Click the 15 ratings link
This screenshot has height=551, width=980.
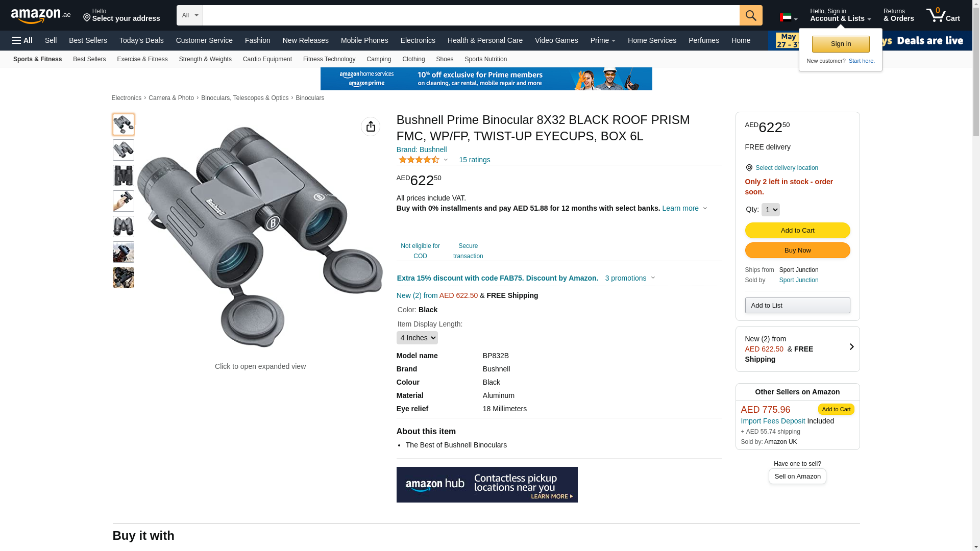coord(474,160)
